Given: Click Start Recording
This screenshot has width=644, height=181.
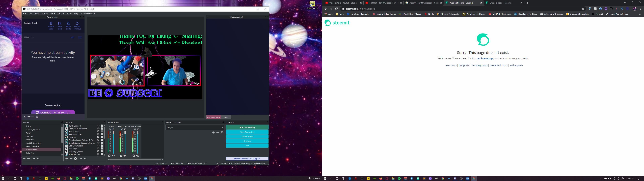Looking at the screenshot, I should coord(247,132).
